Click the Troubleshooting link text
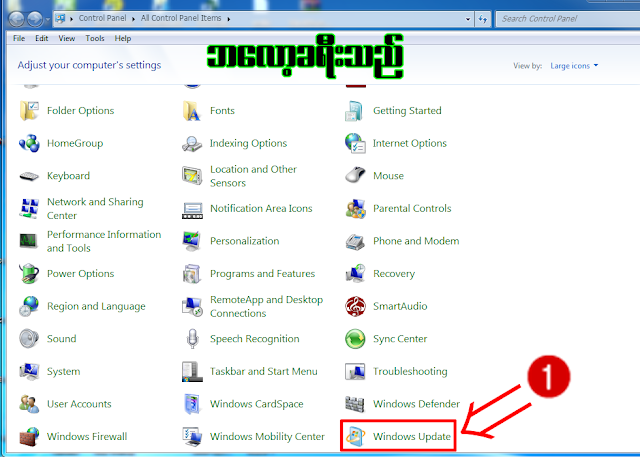640x457 pixels. 410,371
